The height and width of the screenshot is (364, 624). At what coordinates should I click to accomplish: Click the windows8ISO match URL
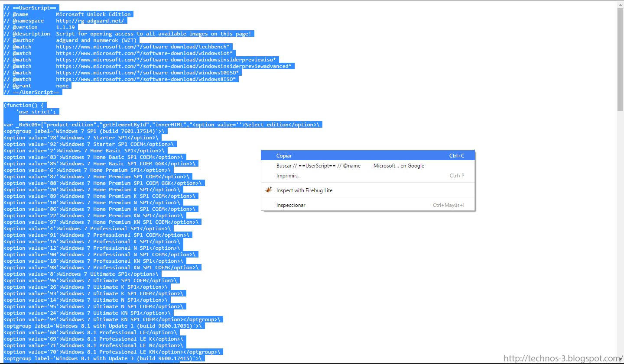[x=146, y=79]
